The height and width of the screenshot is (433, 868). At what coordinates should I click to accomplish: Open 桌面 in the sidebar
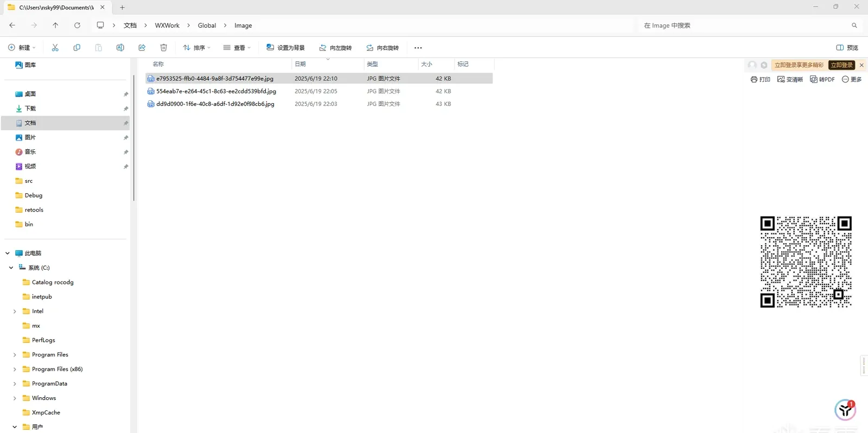click(66, 94)
